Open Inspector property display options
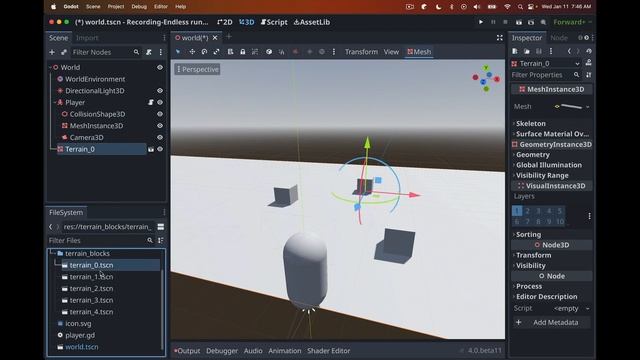 [x=589, y=75]
